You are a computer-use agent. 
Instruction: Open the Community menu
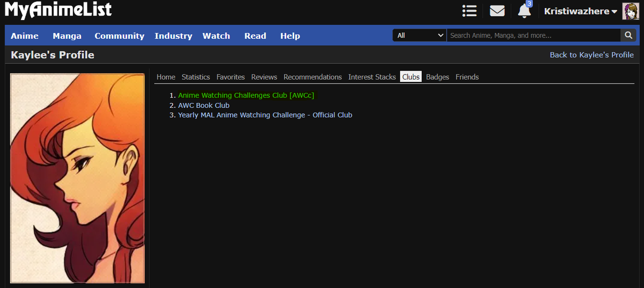click(119, 36)
